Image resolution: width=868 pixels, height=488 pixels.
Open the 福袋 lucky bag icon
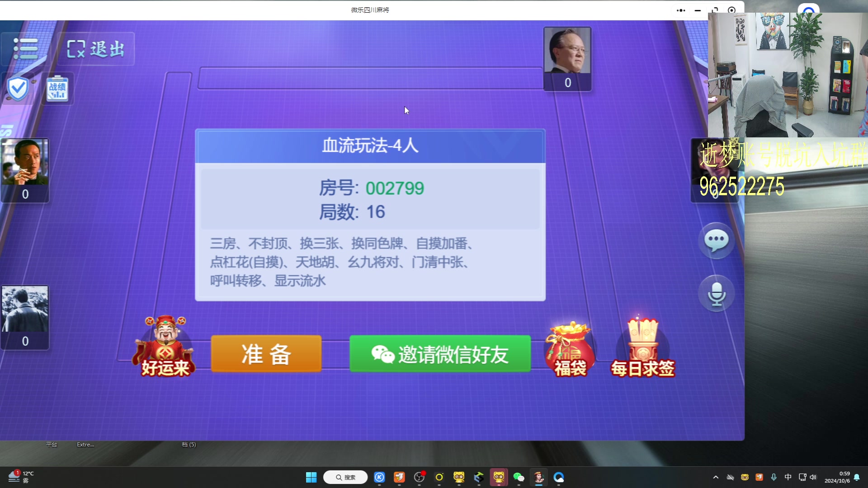click(570, 349)
